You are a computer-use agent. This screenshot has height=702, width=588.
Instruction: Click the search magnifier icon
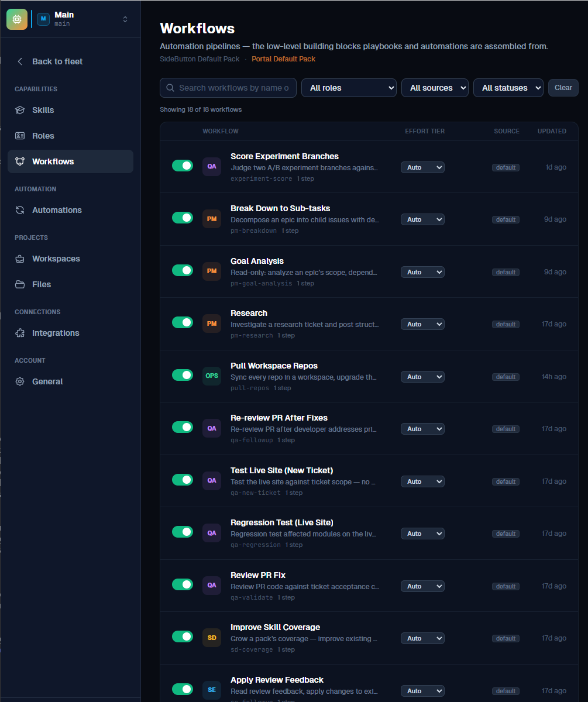pos(170,88)
